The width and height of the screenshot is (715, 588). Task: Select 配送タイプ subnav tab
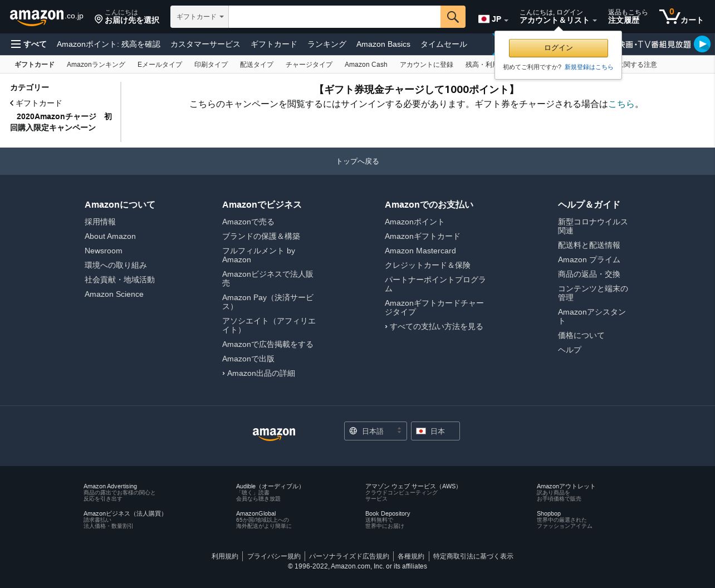[257, 65]
